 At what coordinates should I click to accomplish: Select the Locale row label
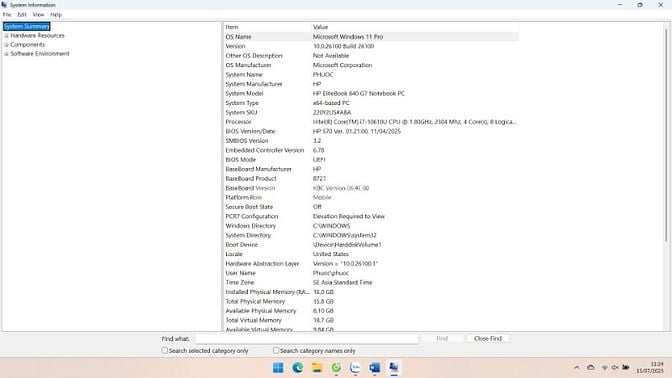coord(234,254)
